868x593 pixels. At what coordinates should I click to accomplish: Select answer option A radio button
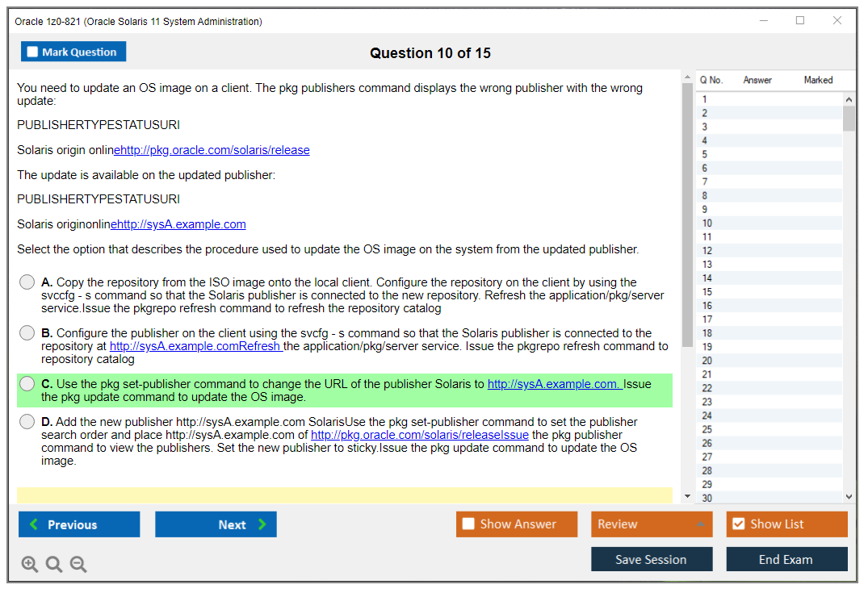27,282
